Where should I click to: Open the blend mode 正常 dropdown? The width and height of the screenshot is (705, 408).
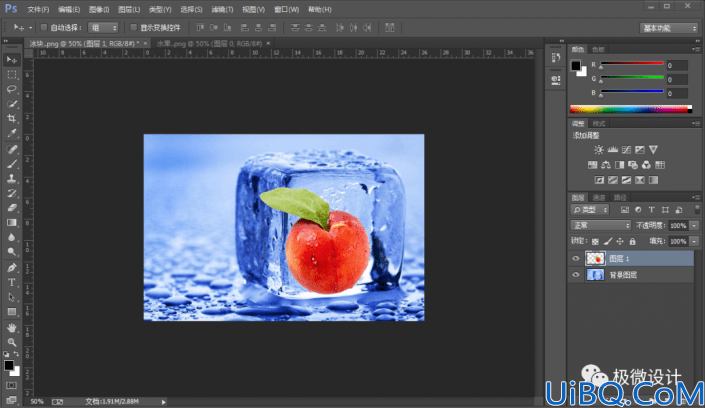[x=600, y=225]
